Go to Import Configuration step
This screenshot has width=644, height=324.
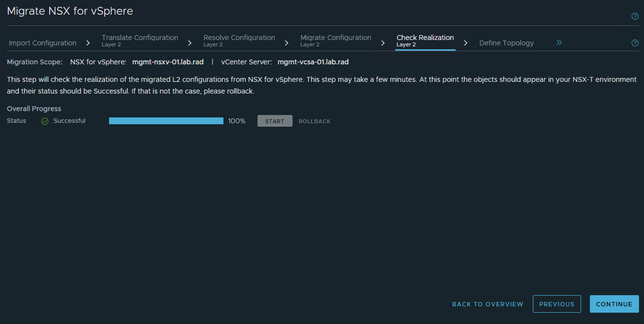[x=43, y=43]
